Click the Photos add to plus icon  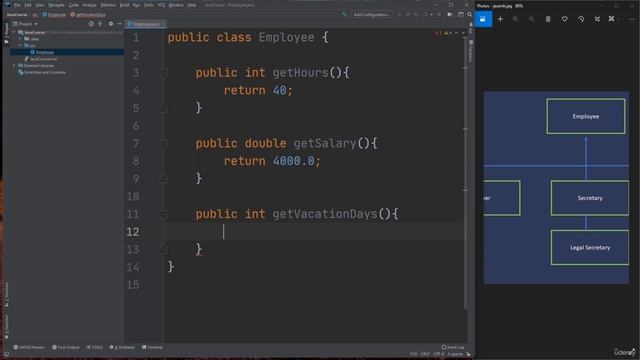500,19
